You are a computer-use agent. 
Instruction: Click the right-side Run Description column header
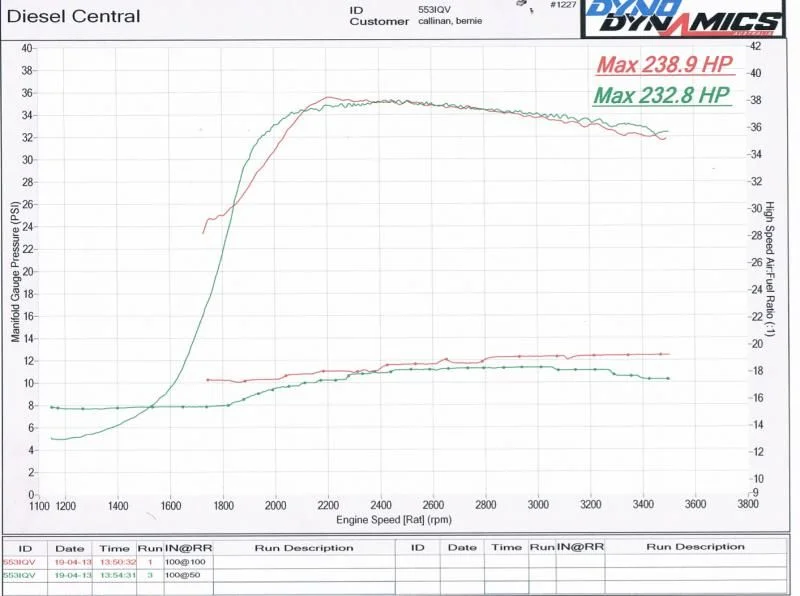point(695,547)
